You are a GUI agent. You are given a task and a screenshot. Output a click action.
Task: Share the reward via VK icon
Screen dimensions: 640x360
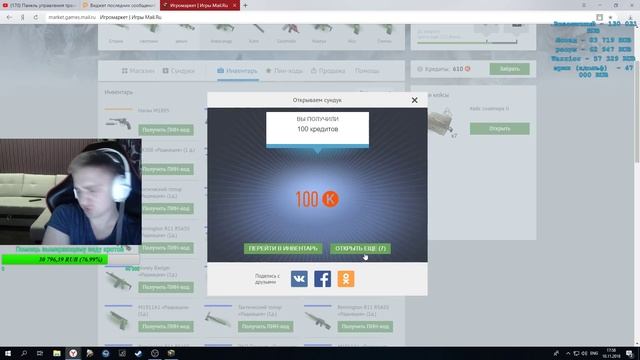coord(299,279)
